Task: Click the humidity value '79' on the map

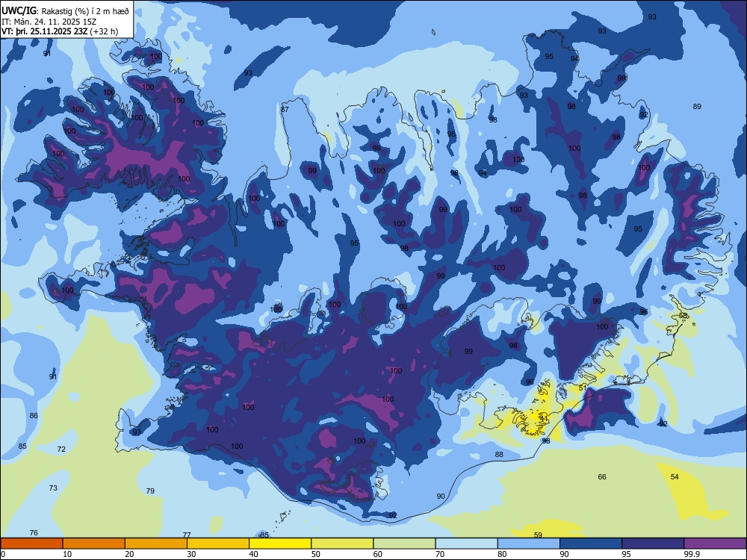Action: (150, 491)
